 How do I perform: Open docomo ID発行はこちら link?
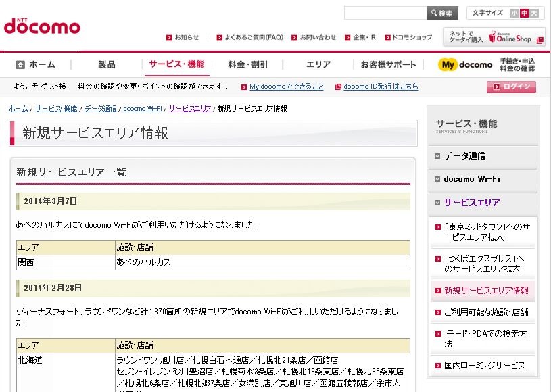click(x=381, y=87)
